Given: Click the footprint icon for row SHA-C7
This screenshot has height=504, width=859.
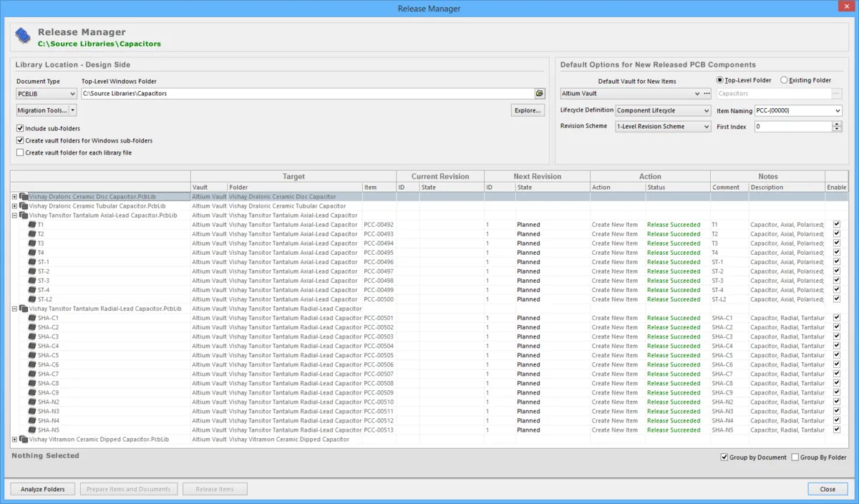Looking at the screenshot, I should 31,374.
